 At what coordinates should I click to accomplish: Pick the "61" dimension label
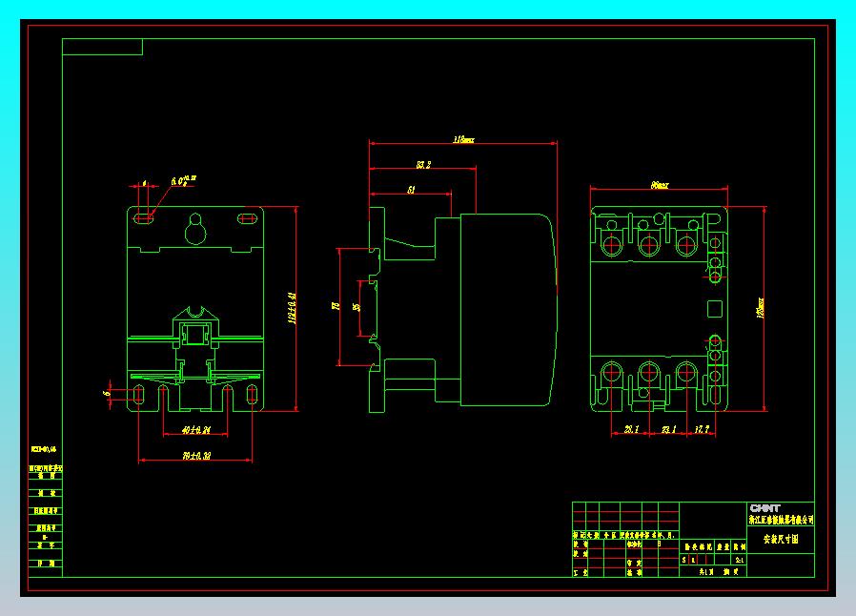(x=411, y=190)
